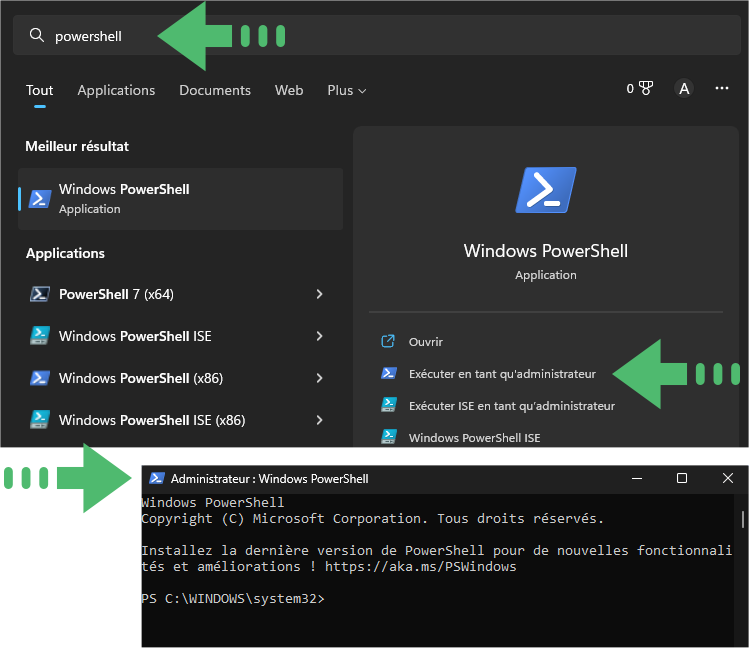Click the Windows PowerShell ISE app icon
Viewport: 749px width, 648px height.
tap(40, 336)
